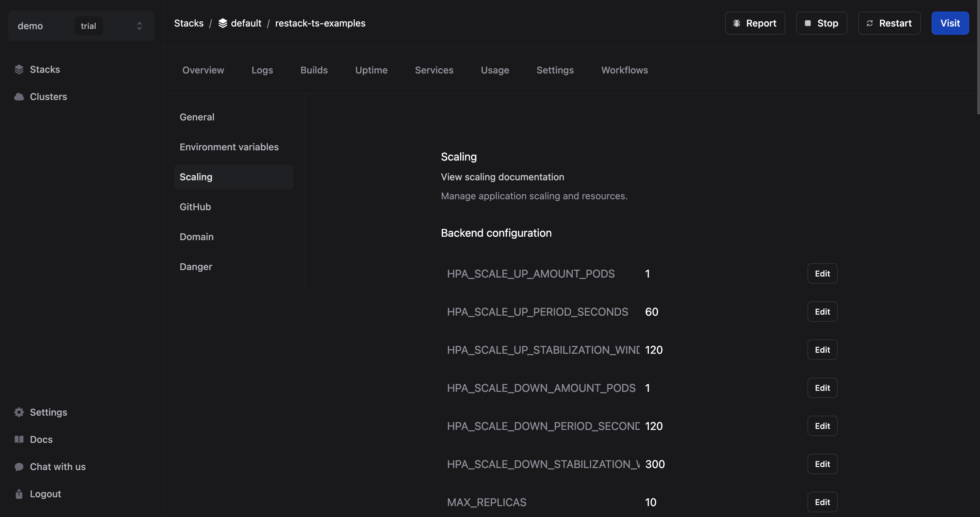
Task: Click the Clusters cloud icon
Action: pos(19,97)
